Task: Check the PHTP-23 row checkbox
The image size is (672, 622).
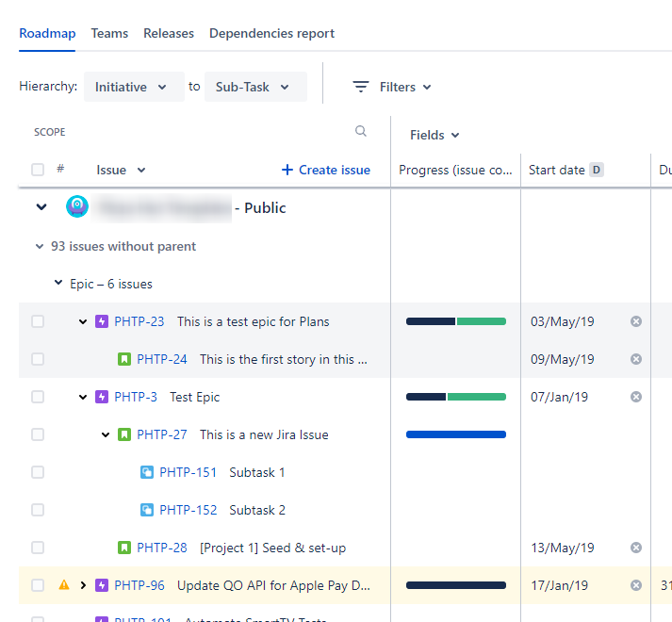Action: (x=38, y=321)
